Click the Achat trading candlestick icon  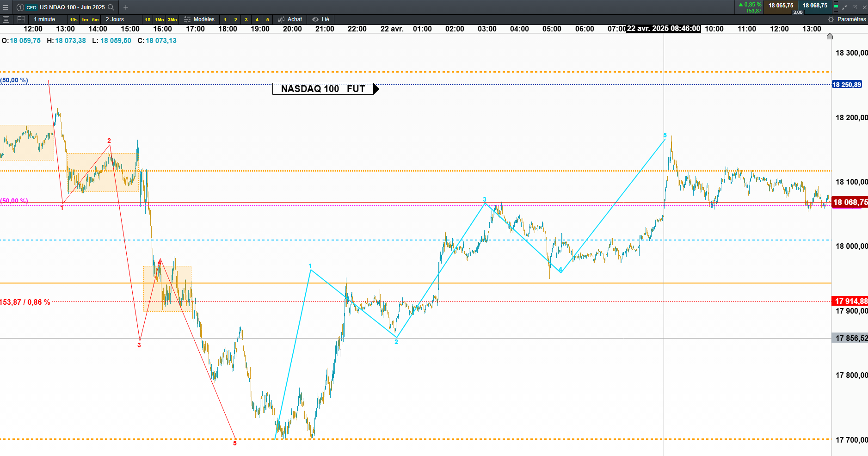coord(281,19)
